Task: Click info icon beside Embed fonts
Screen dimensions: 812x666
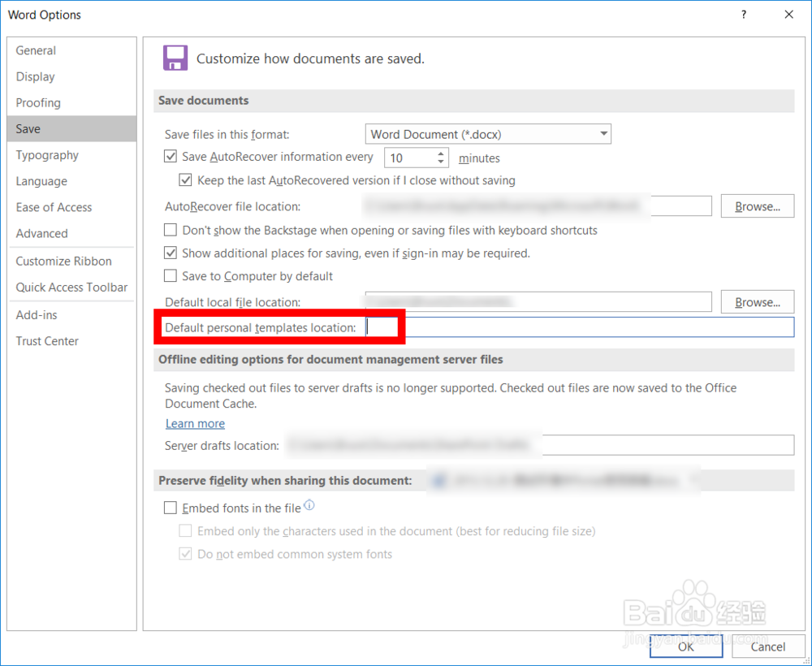Action: pos(309,504)
